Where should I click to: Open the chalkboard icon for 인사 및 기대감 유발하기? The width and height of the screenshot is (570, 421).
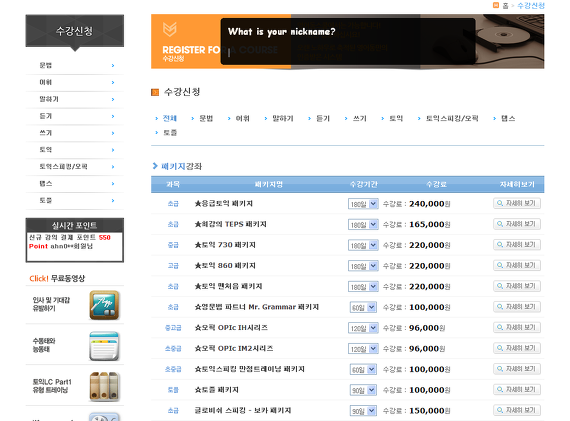[x=104, y=305]
